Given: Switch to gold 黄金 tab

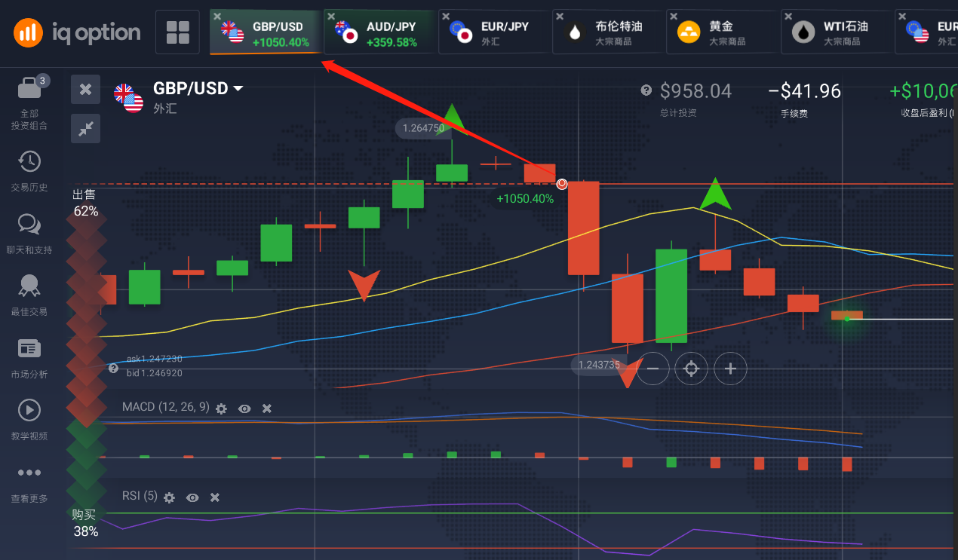Looking at the screenshot, I should (x=723, y=32).
